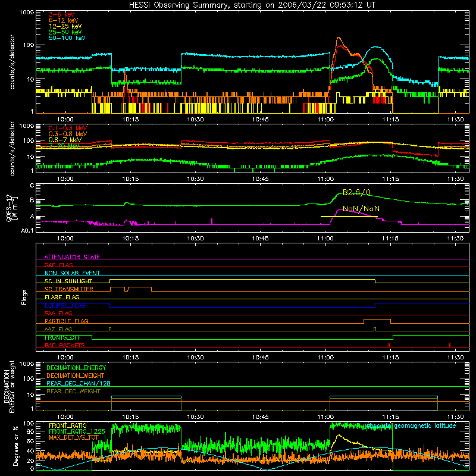Click the A0.1 label on the GOES axis
Image resolution: width=476 pixels, height=476 pixels.
point(27,231)
